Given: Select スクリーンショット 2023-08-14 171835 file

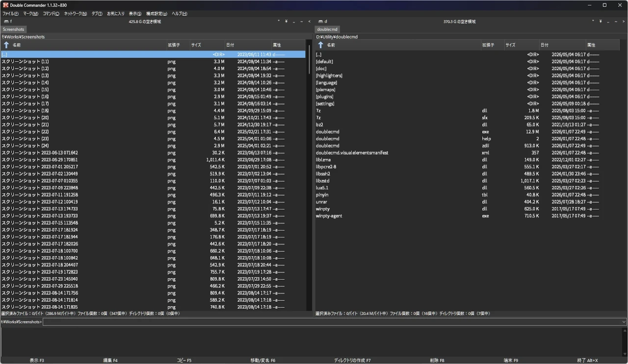Looking at the screenshot, I should coord(153,307).
